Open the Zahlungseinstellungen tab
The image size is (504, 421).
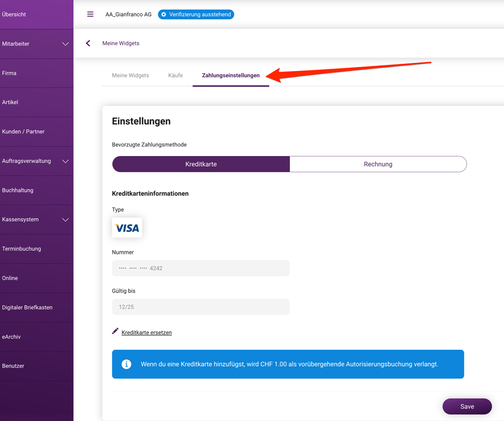pyautogui.click(x=231, y=75)
